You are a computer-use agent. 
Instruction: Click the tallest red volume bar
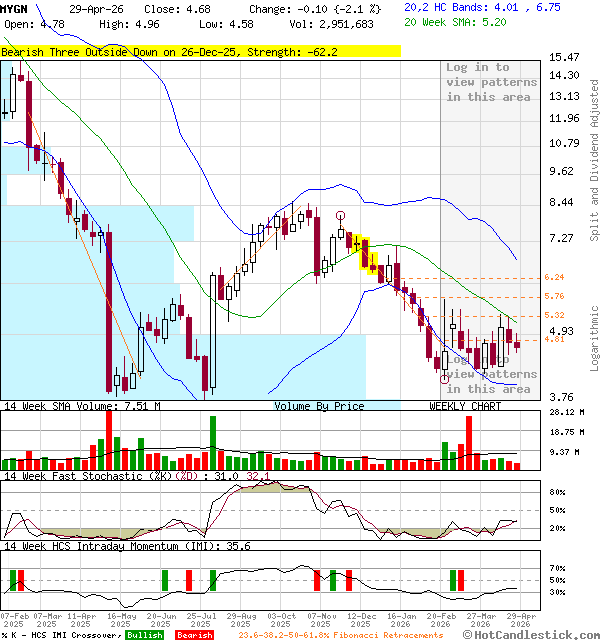click(x=108, y=440)
